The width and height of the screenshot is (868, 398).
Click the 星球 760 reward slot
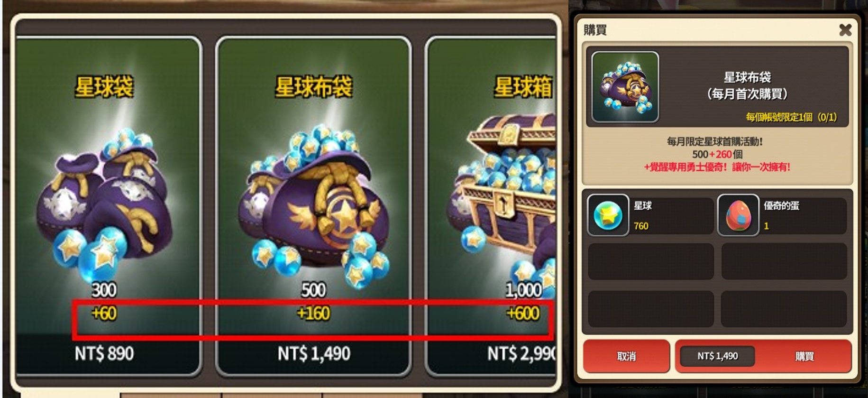point(650,215)
